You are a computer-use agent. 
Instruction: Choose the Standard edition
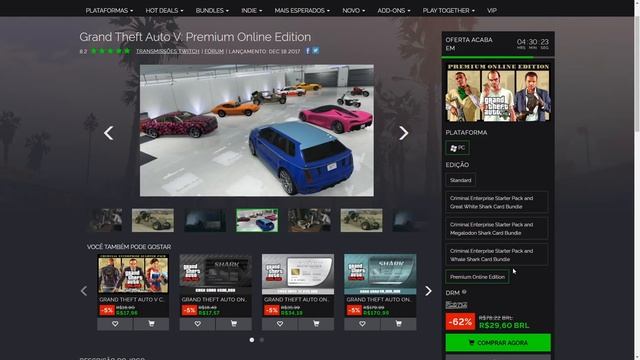pos(460,180)
